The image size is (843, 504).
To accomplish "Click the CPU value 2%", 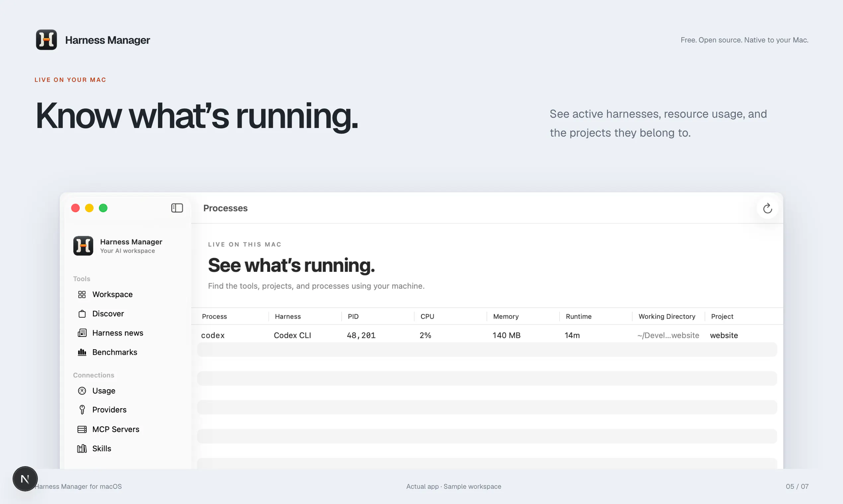I will (425, 336).
